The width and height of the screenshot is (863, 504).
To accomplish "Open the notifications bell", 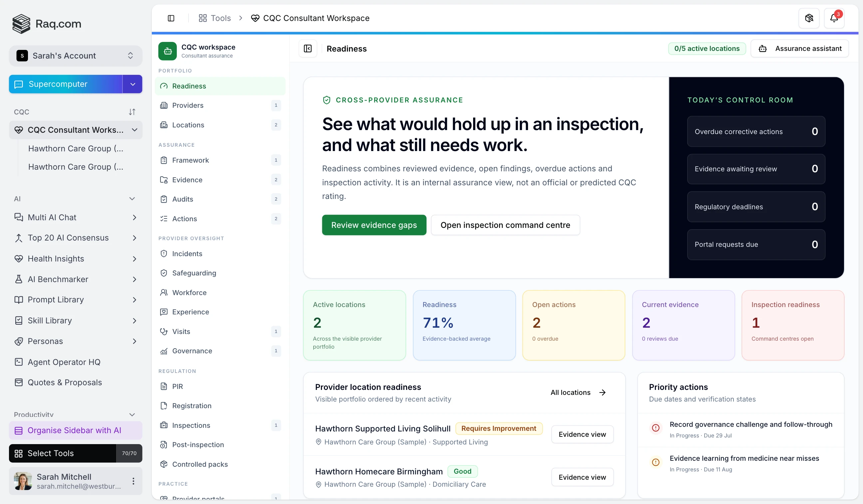I will [x=834, y=18].
